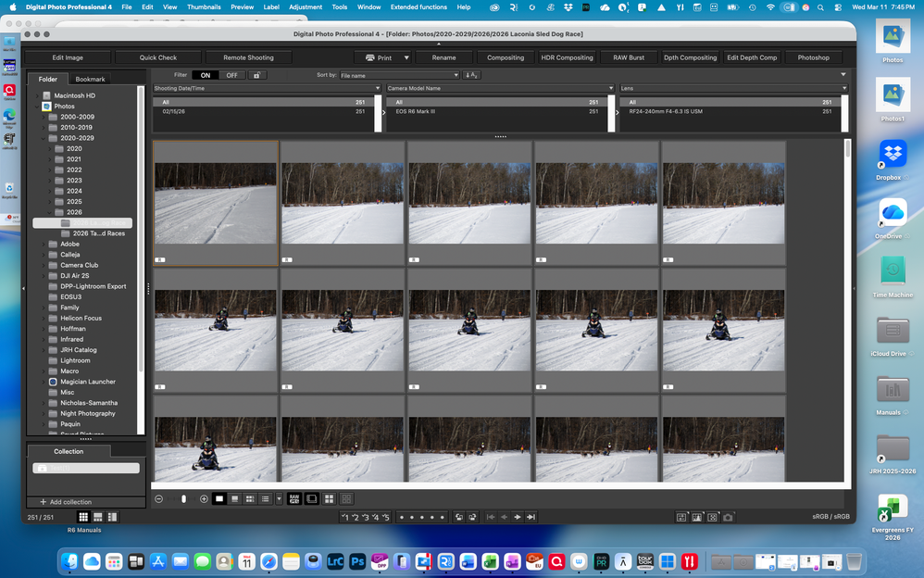Open the Lens filter dropdown
Screen dimensions: 924x578
click(733, 89)
